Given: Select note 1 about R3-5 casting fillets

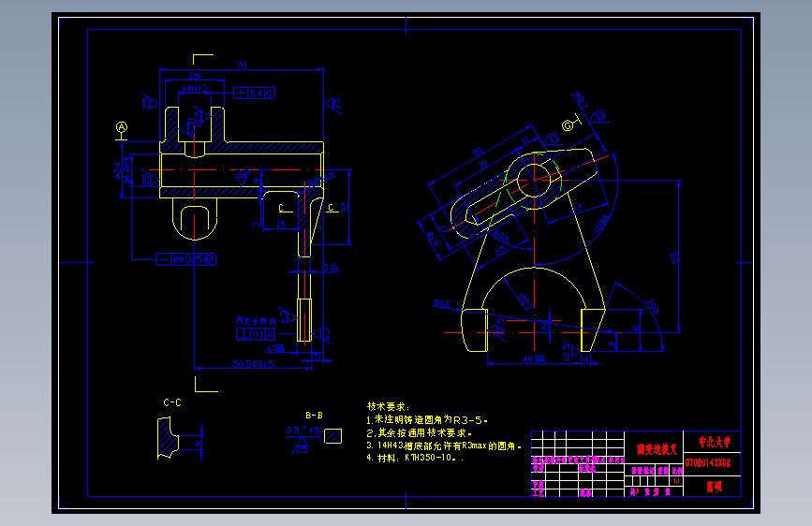Looking at the screenshot, I should (x=427, y=419).
